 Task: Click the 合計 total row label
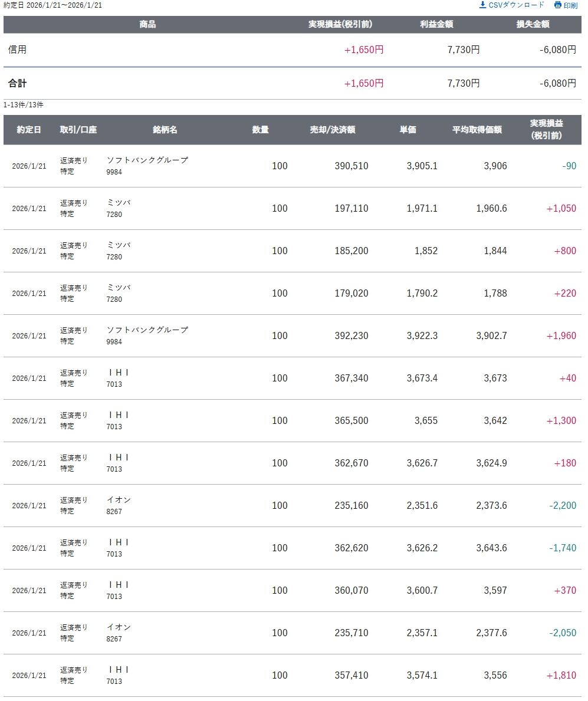[18, 84]
